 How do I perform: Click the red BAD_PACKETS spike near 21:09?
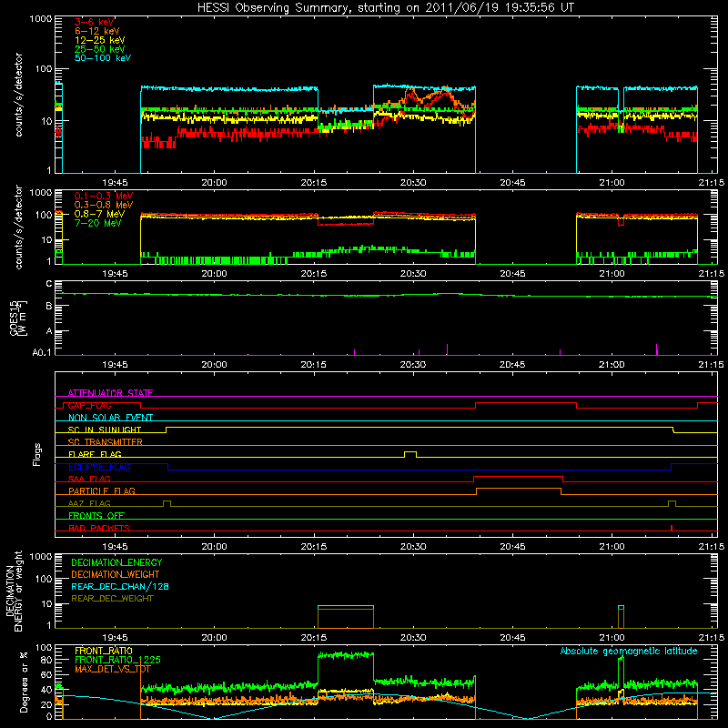(672, 528)
